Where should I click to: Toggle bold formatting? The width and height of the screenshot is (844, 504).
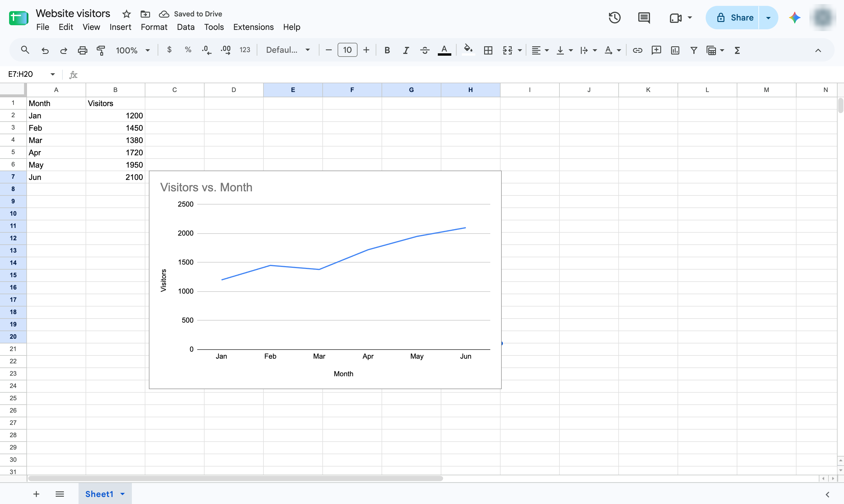pyautogui.click(x=387, y=50)
